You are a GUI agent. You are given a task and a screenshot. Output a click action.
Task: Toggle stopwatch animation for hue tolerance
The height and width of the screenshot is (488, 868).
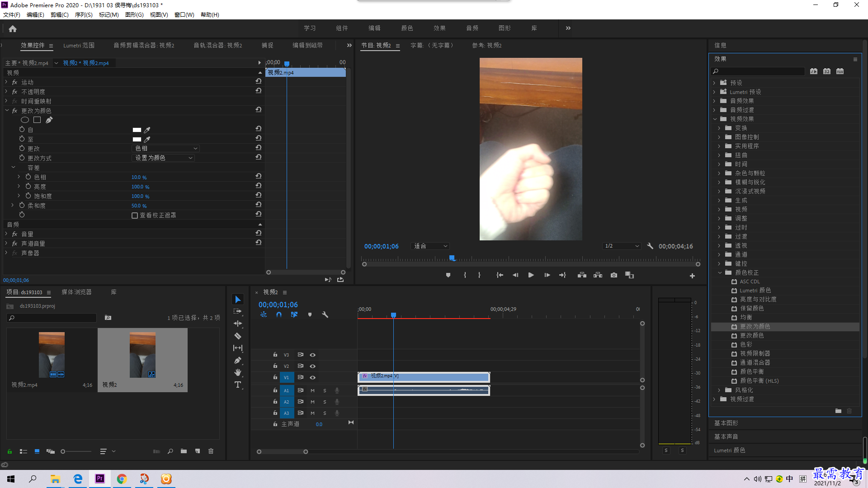click(28, 177)
